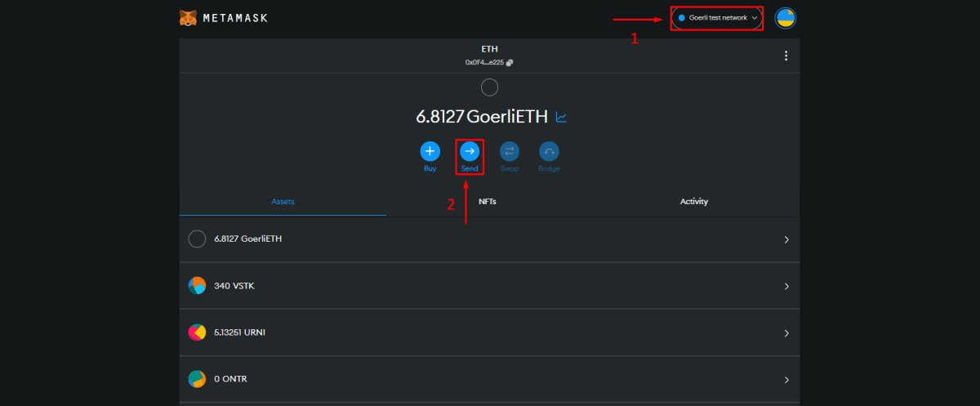The width and height of the screenshot is (980, 406).
Task: Switch to the NFTs tab
Action: [488, 201]
